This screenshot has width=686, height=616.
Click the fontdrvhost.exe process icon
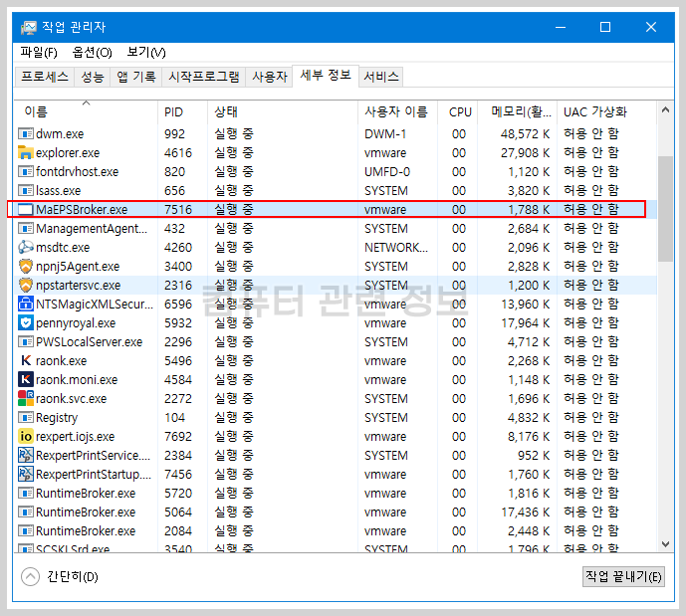25,171
